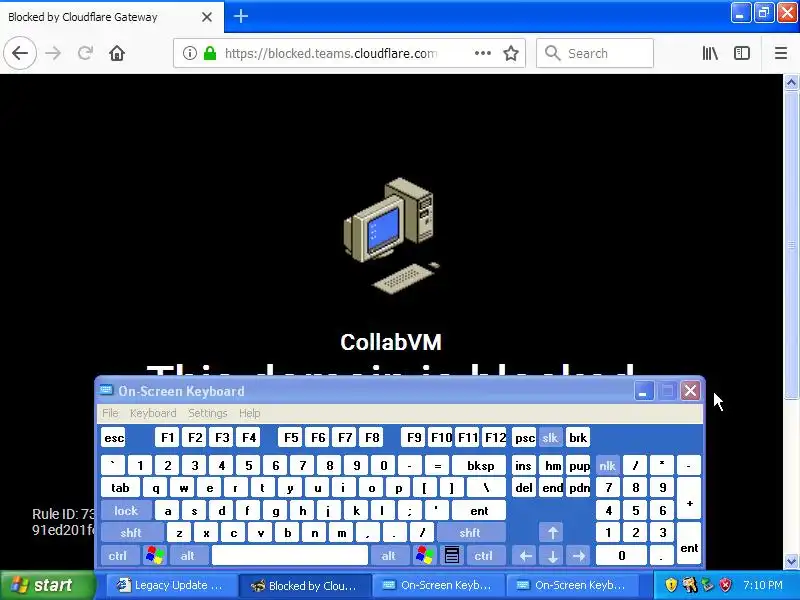
Task: Open a new tab with the plus icon
Action: tap(241, 16)
